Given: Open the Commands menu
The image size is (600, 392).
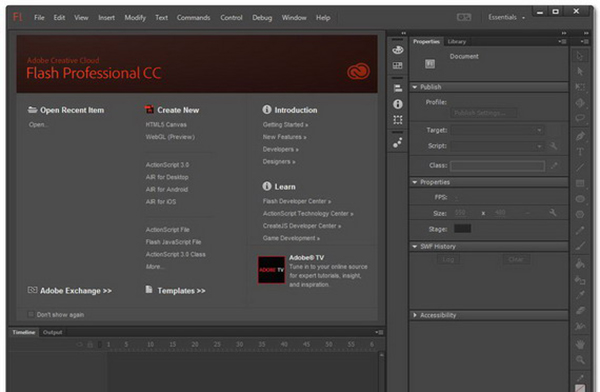Looking at the screenshot, I should (193, 18).
